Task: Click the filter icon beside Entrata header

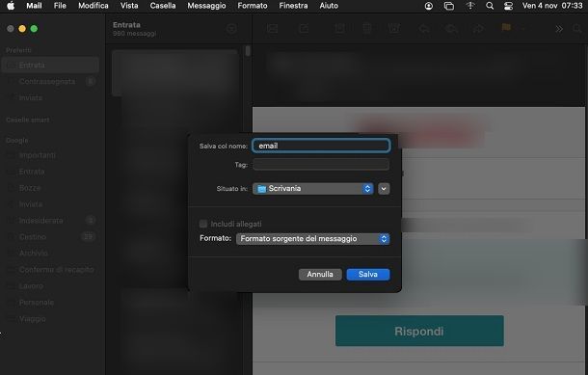Action: [231, 29]
